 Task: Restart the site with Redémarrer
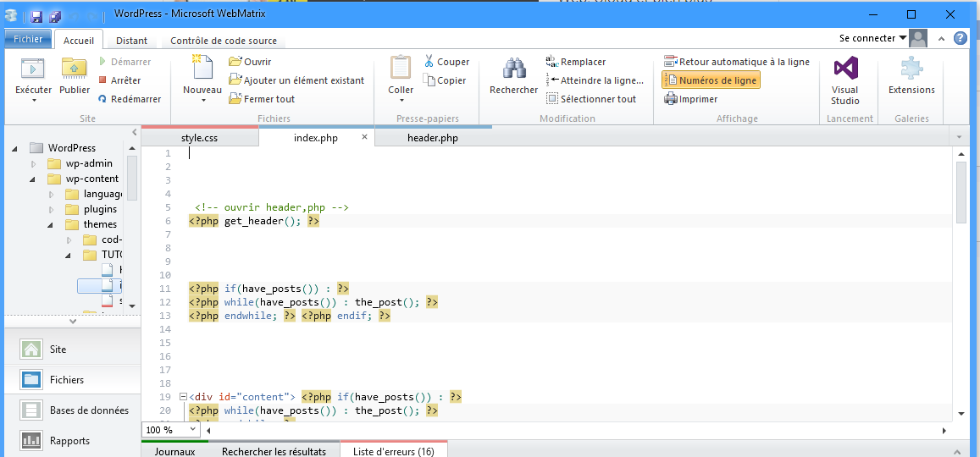[x=130, y=99]
